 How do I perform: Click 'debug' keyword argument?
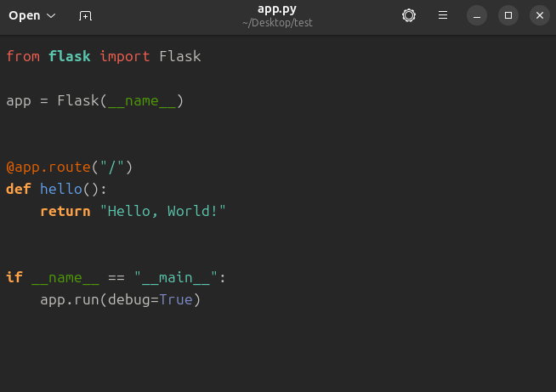click(x=129, y=300)
